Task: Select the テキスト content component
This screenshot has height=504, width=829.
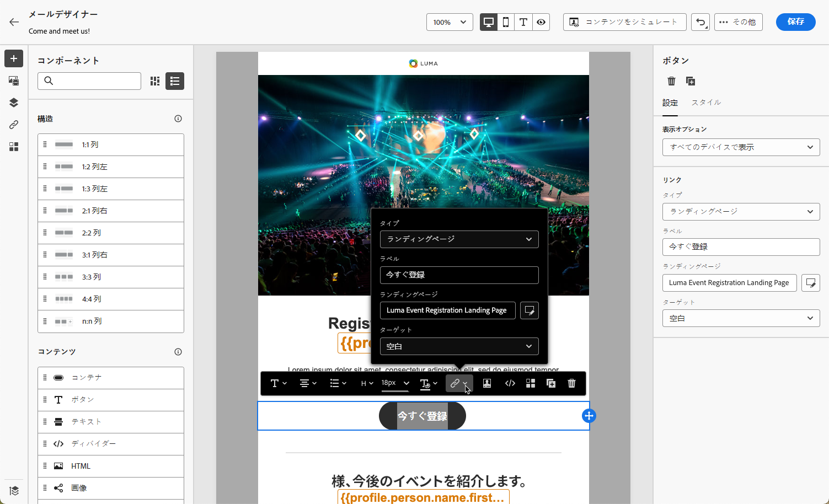Action: [111, 422]
